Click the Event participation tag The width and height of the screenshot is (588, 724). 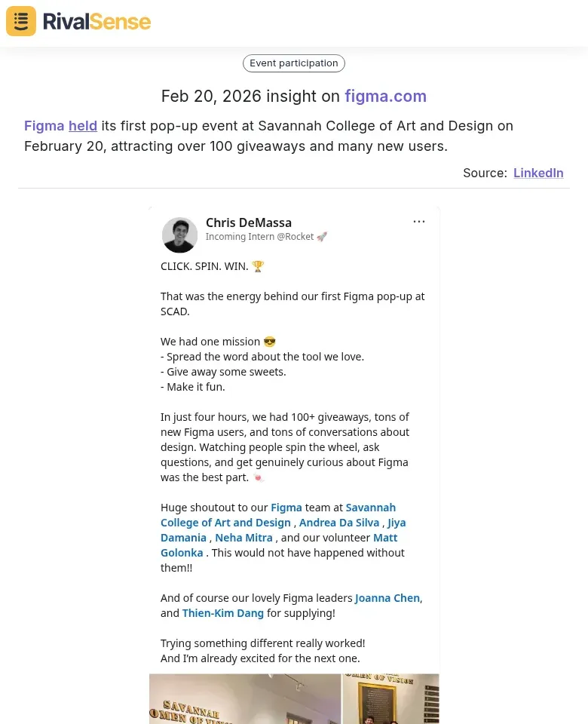pos(294,63)
